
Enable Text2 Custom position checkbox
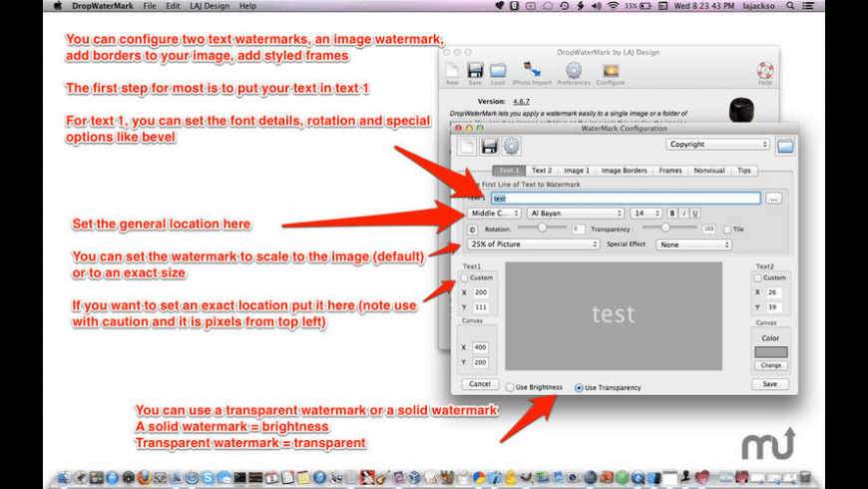pyautogui.click(x=758, y=277)
